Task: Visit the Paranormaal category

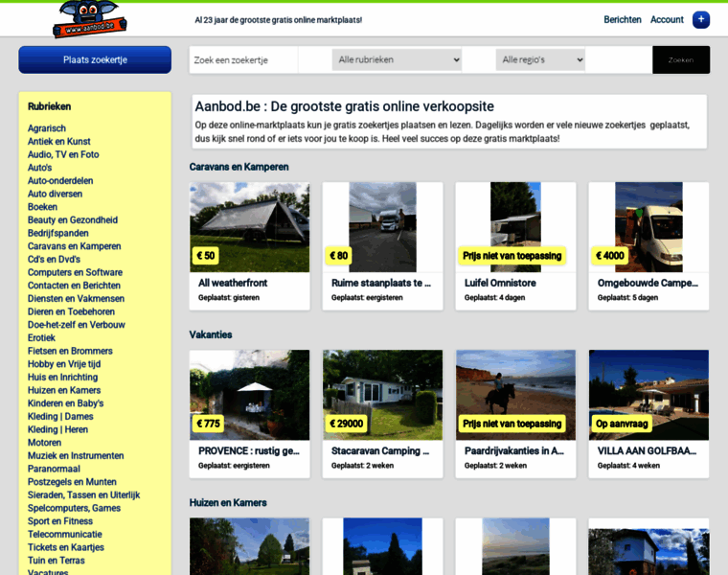Action: coord(54,469)
